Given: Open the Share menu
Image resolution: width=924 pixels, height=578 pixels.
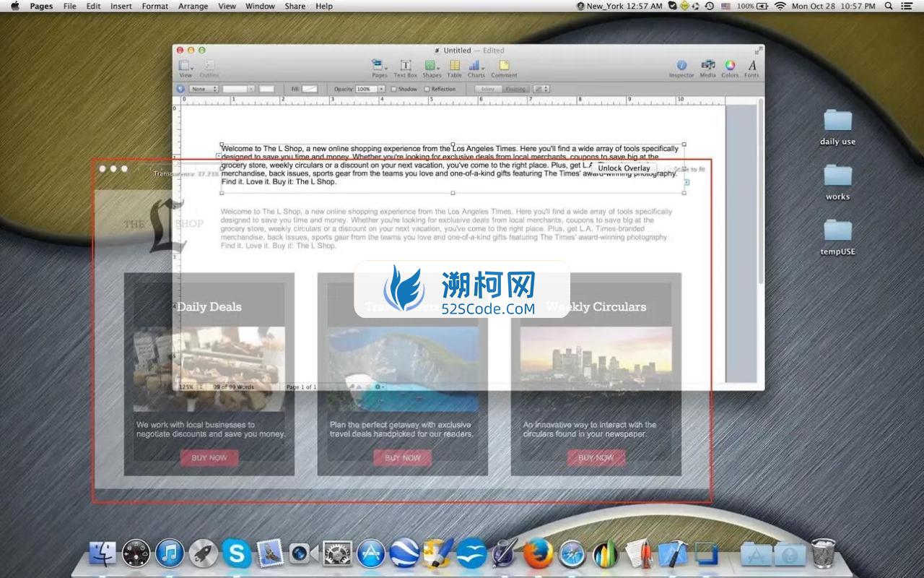Looking at the screenshot, I should (x=295, y=6).
